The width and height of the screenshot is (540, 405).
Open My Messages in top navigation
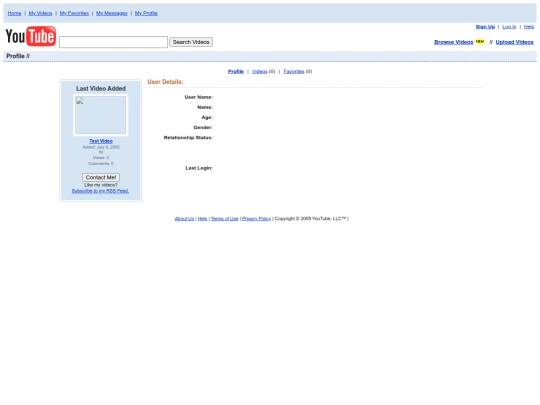[112, 13]
